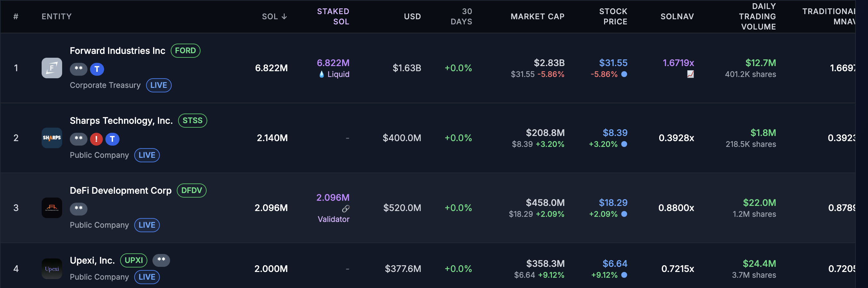Image resolution: width=868 pixels, height=288 pixels.
Task: Click the validator link icon for DeFi Development
Action: pyautogui.click(x=345, y=209)
